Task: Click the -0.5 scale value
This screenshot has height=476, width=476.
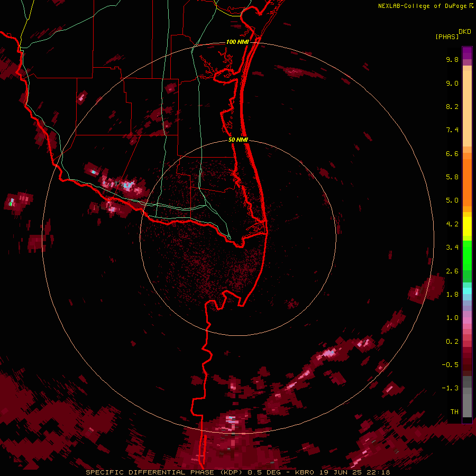Action: coord(450,365)
